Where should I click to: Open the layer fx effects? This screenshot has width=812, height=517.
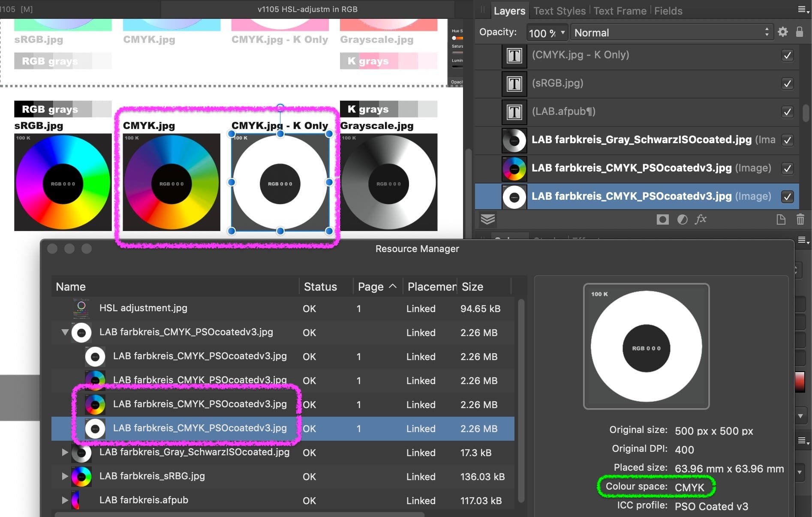click(x=701, y=219)
